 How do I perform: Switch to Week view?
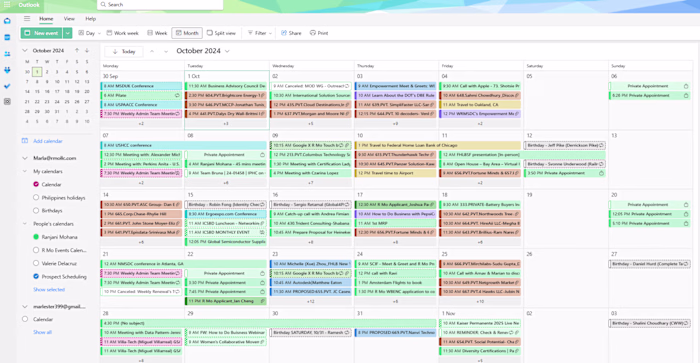tap(157, 33)
